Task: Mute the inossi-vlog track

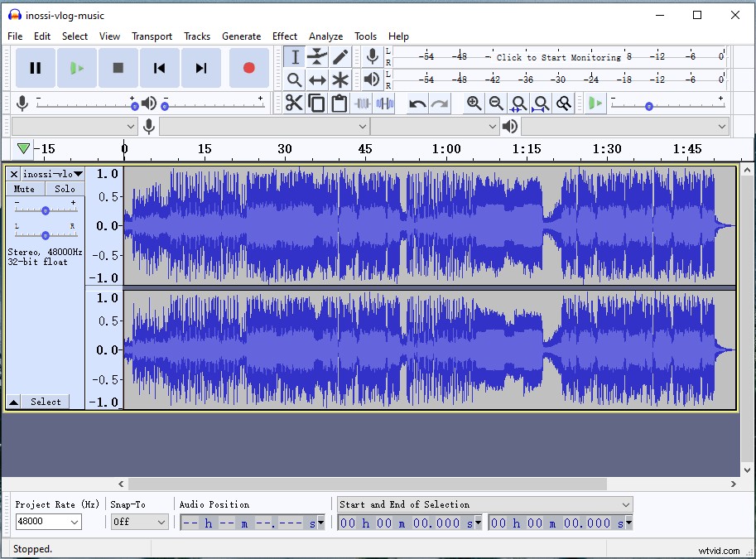Action: [23, 189]
